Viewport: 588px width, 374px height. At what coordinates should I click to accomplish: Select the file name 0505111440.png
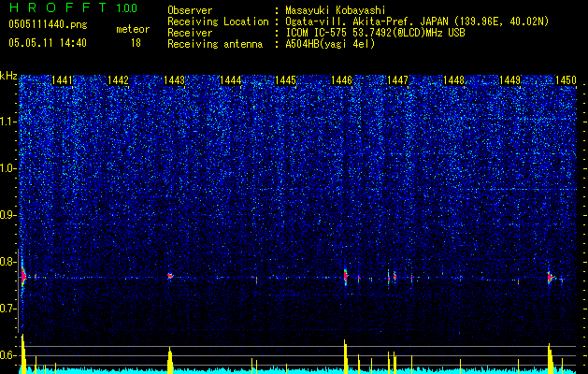coord(48,24)
